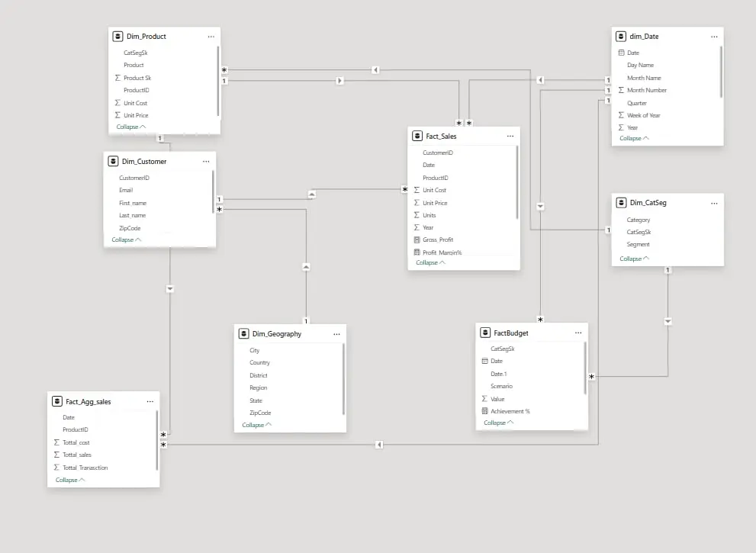Select Profit_Margin% measure in Fact_Sales

click(442, 252)
